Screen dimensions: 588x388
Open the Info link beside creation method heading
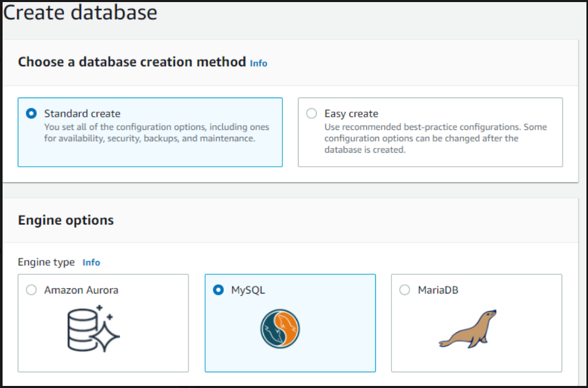click(x=259, y=63)
